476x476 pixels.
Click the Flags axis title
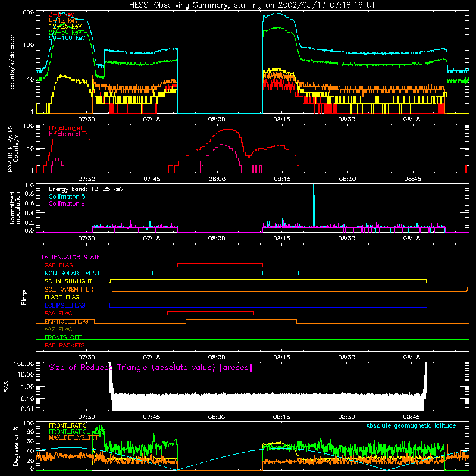pos(24,297)
